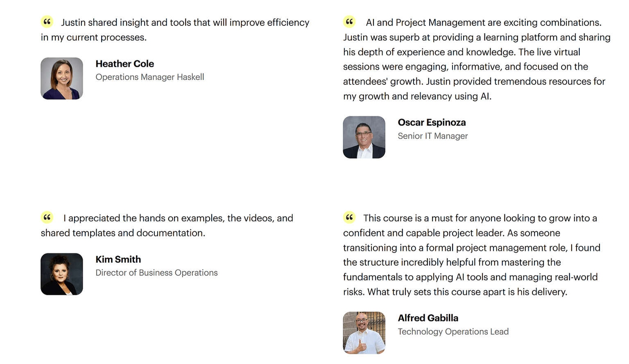Click the Operations Manager Haskell job title
The height and width of the screenshot is (364, 629).
coord(150,77)
